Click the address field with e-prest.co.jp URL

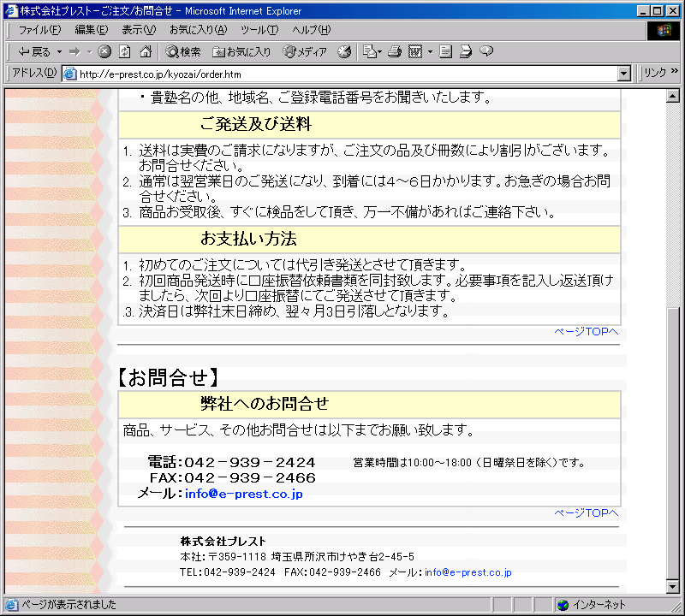point(340,74)
